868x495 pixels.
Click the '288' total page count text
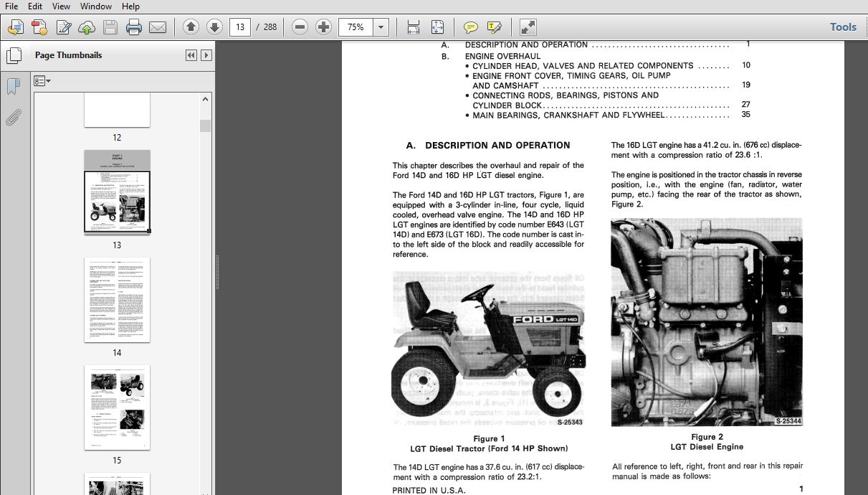point(270,27)
